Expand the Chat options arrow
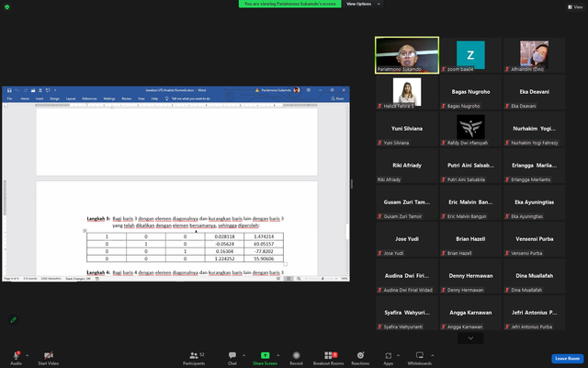588x368 pixels. tap(243, 355)
